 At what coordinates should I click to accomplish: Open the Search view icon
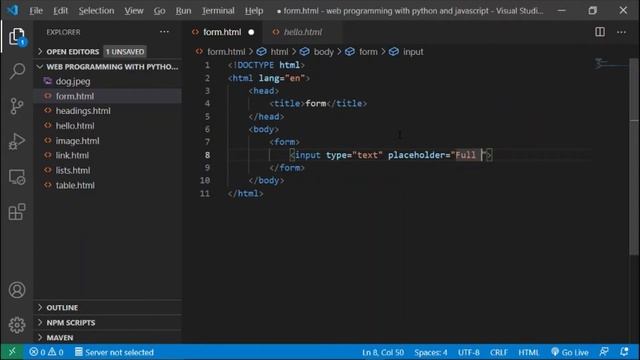(x=17, y=71)
